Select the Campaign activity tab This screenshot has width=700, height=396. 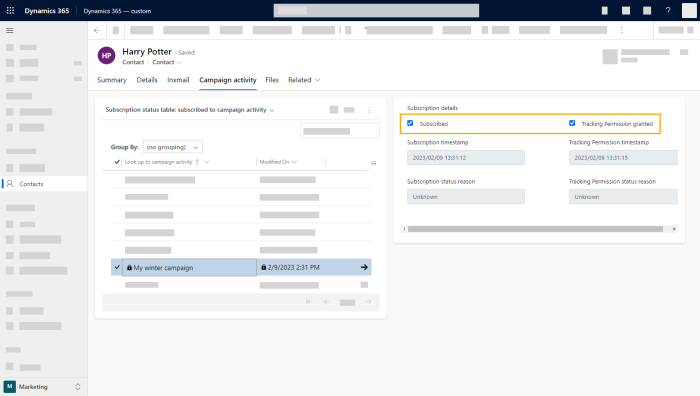[228, 80]
